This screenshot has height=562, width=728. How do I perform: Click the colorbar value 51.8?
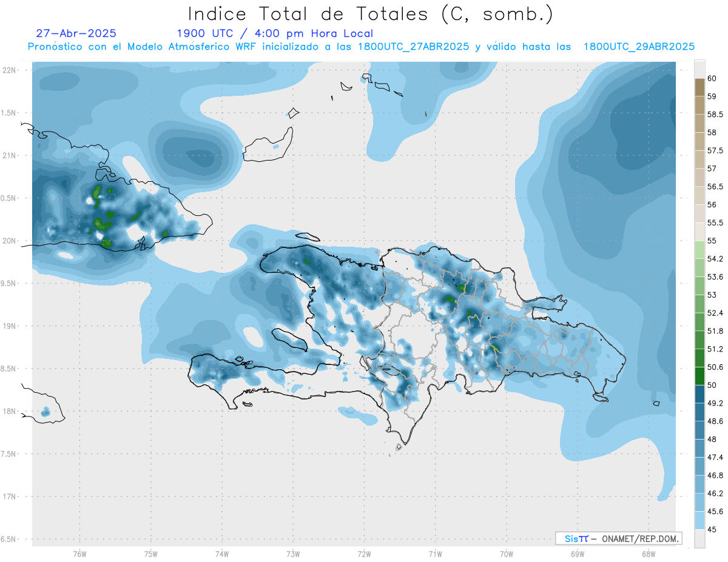coord(715,331)
